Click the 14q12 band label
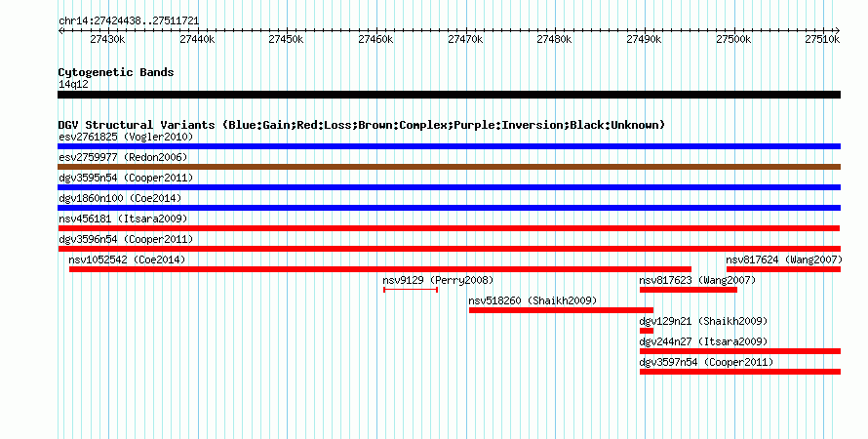Image resolution: width=868 pixels, height=439 pixels. pyautogui.click(x=73, y=85)
